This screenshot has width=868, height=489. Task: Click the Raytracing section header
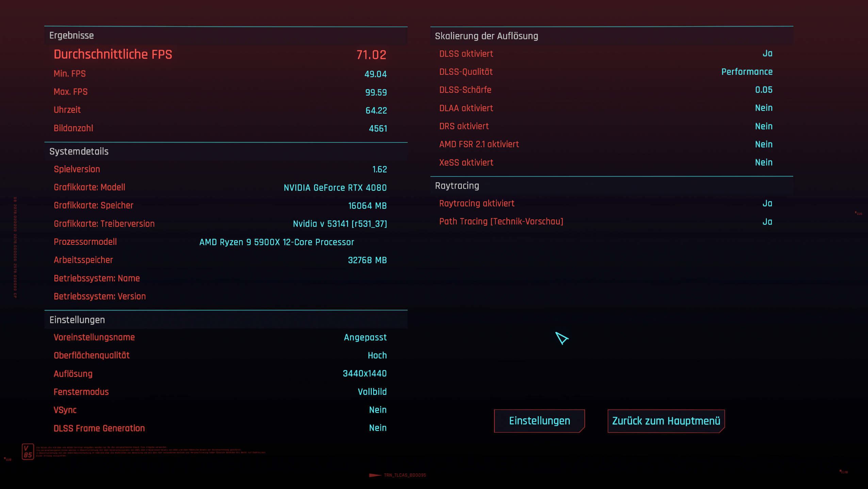coord(457,186)
